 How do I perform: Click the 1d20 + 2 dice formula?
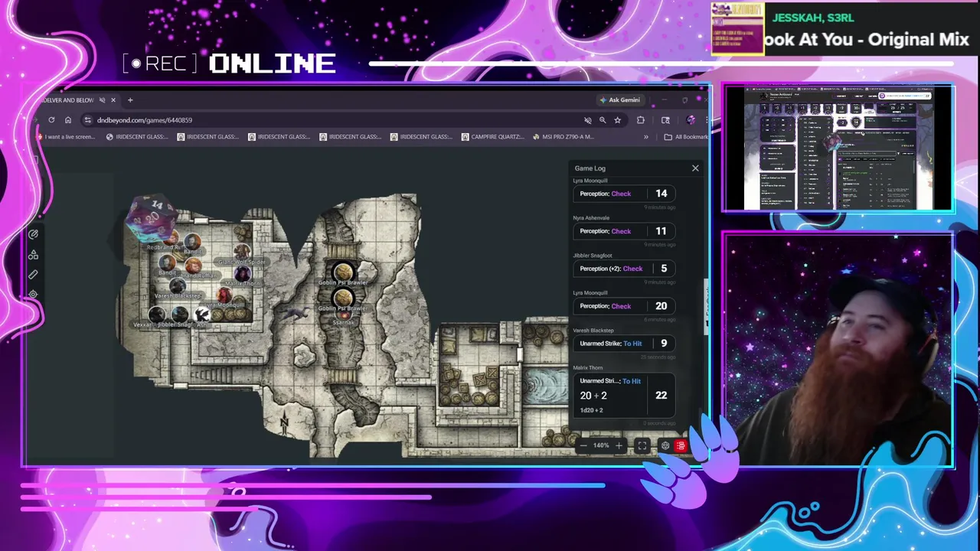tap(591, 410)
